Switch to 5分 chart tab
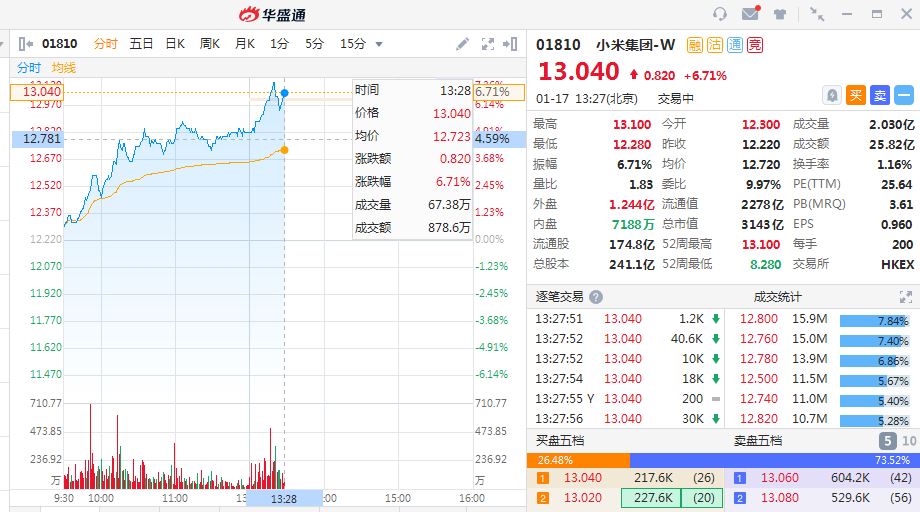Screen dimensions: 920x512 click(314, 44)
